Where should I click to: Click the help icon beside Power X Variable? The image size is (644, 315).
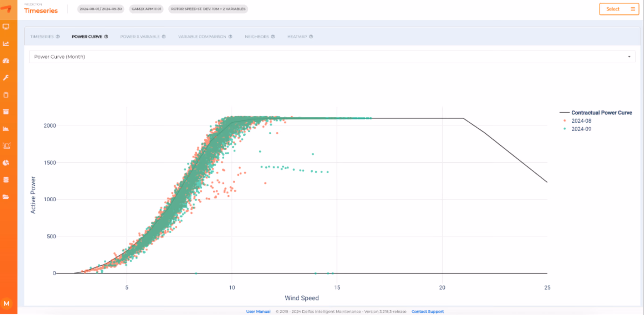pyautogui.click(x=164, y=36)
